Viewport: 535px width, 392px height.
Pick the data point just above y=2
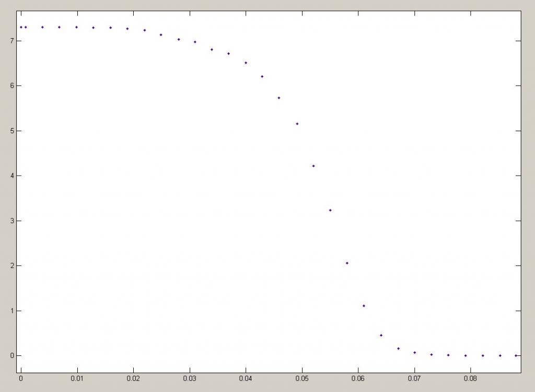(x=347, y=263)
